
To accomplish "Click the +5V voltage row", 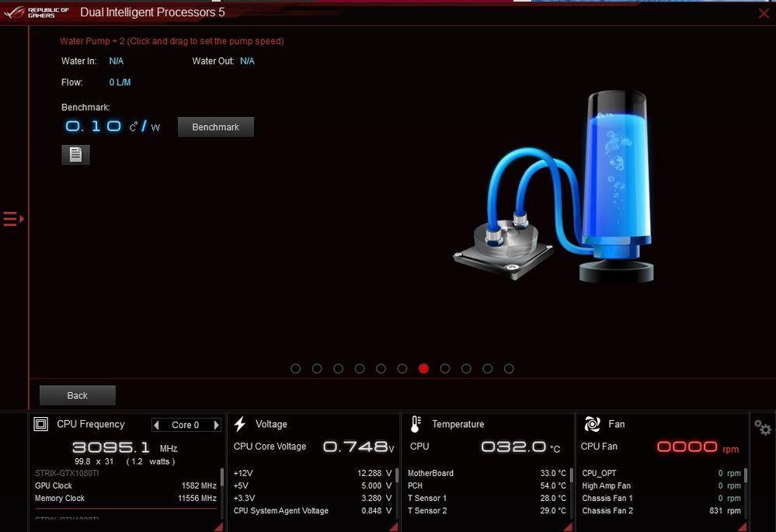I will [x=312, y=486].
